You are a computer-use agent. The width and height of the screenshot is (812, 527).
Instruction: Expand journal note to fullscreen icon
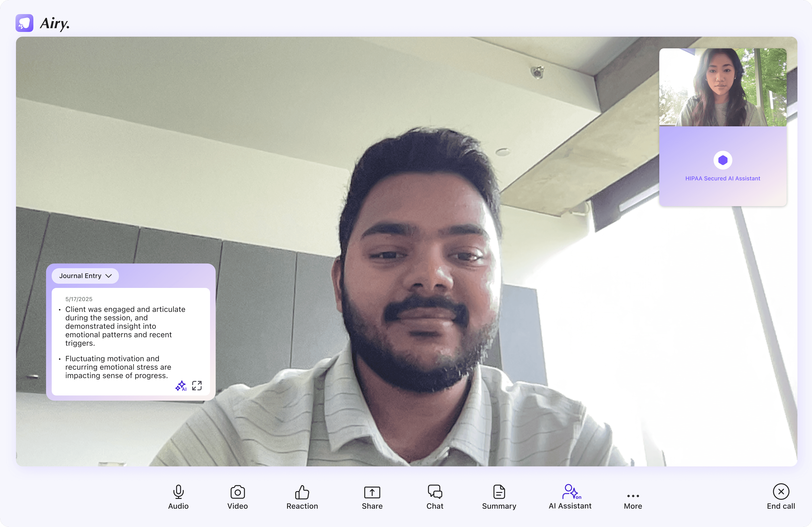197,386
